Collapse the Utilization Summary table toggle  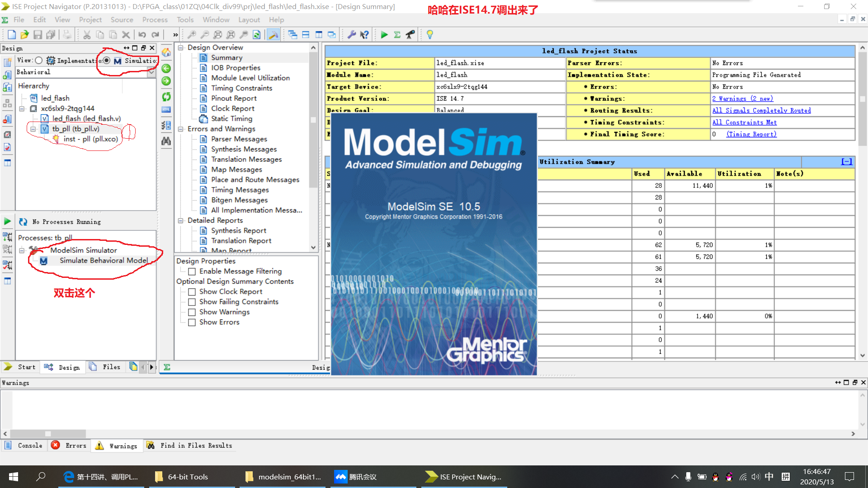coord(847,162)
